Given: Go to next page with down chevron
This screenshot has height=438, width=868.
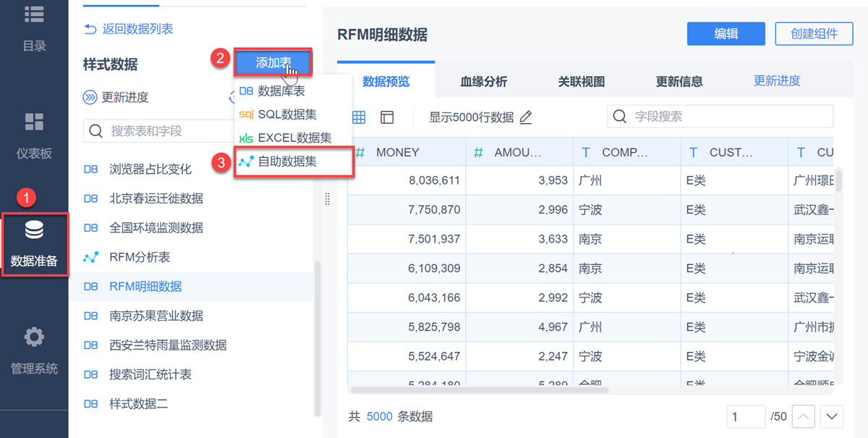Looking at the screenshot, I should coord(832,416).
